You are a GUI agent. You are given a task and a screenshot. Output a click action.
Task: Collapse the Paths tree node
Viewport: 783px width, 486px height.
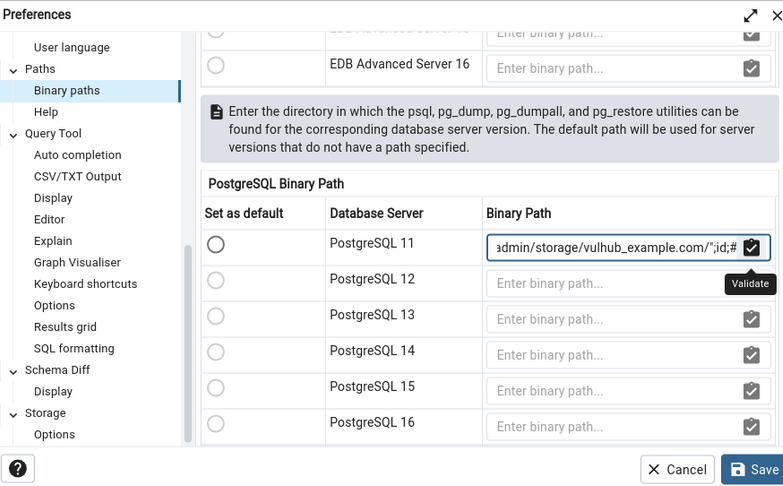pos(13,70)
